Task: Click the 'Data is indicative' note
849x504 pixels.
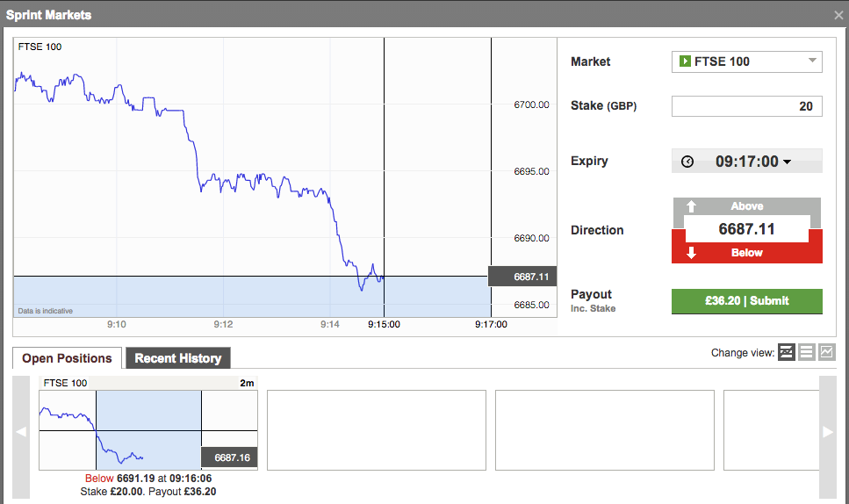Action: (46, 311)
